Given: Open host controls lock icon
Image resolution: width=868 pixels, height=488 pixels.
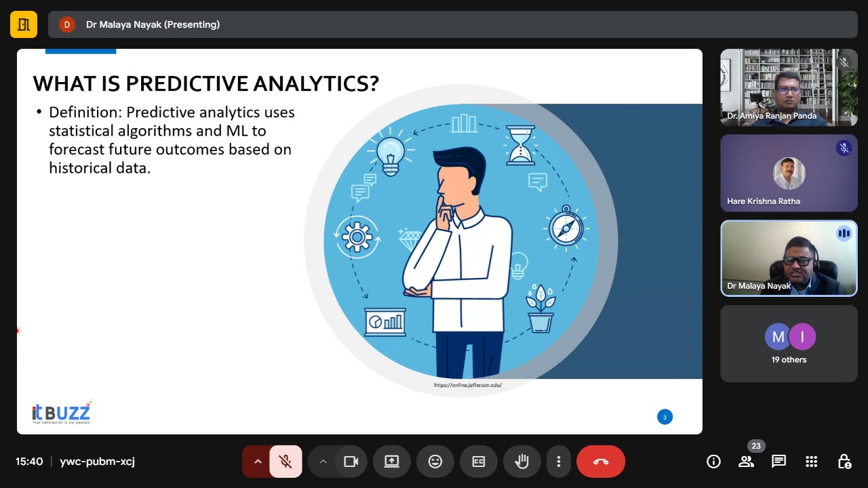Looking at the screenshot, I should point(844,462).
